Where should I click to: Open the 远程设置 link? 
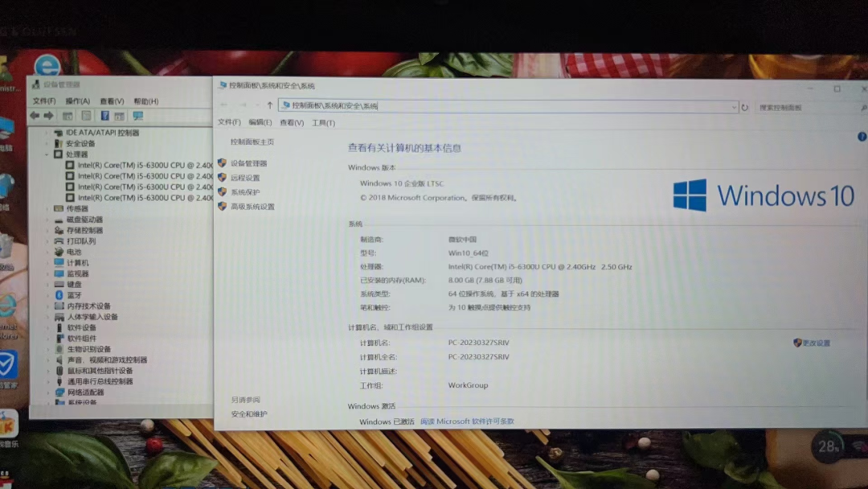[x=245, y=178]
